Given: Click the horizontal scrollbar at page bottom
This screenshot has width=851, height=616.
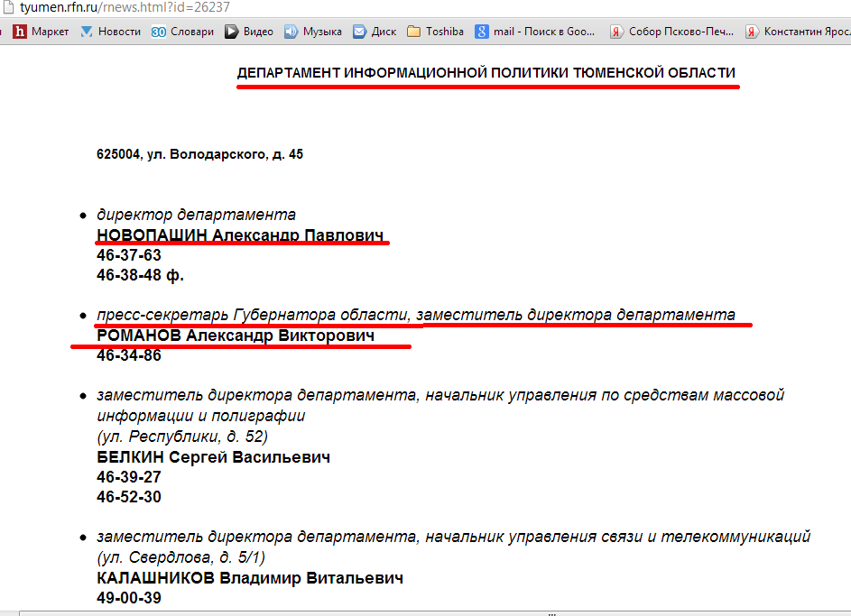Looking at the screenshot, I should click(x=434, y=613).
